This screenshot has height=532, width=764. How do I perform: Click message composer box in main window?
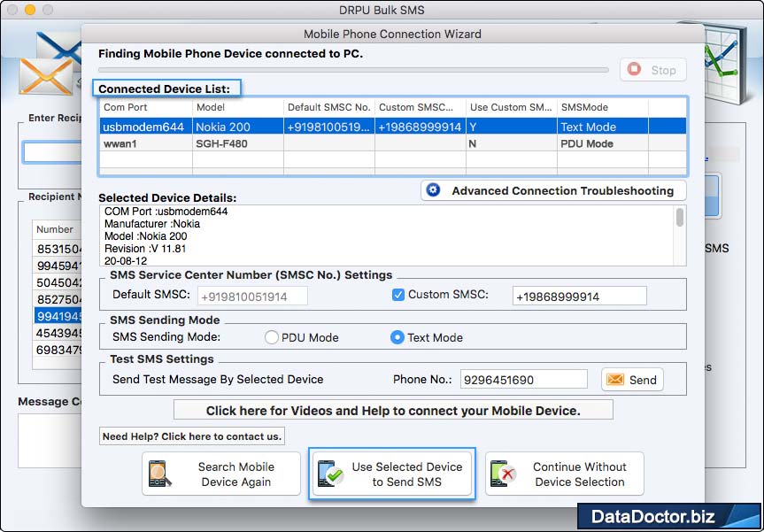point(50,441)
